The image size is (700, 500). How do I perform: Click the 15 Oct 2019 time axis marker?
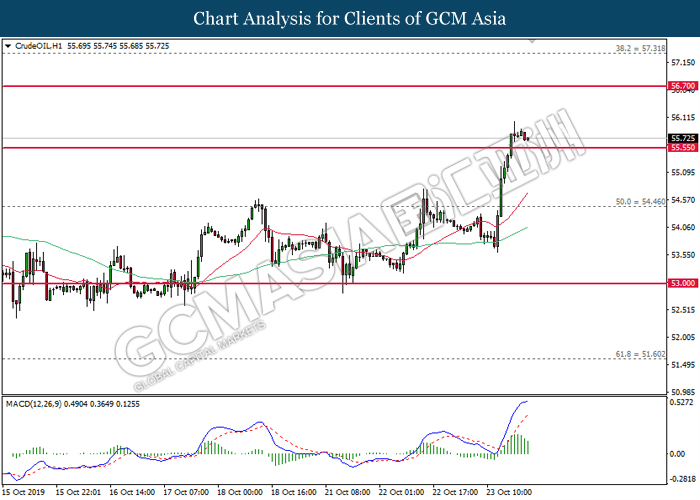pyautogui.click(x=24, y=492)
